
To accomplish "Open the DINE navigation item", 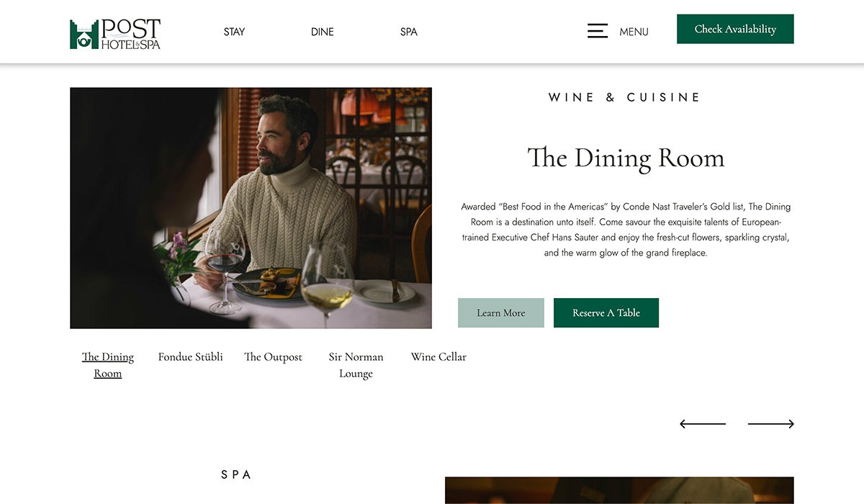I will (322, 32).
